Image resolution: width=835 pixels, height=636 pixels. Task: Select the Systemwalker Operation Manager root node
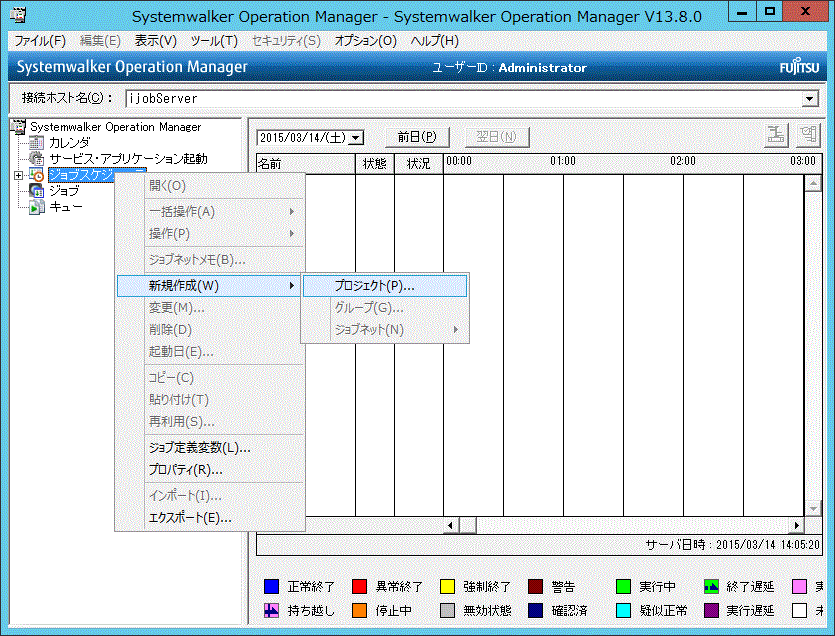(116, 127)
